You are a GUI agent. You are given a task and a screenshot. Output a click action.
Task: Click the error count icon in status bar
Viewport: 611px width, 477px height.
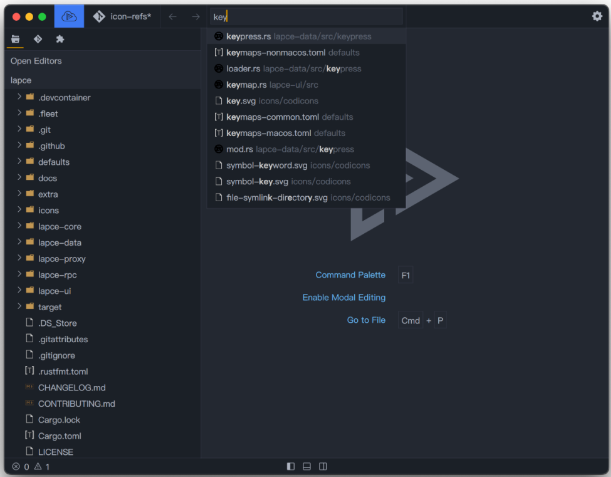click(x=16, y=467)
